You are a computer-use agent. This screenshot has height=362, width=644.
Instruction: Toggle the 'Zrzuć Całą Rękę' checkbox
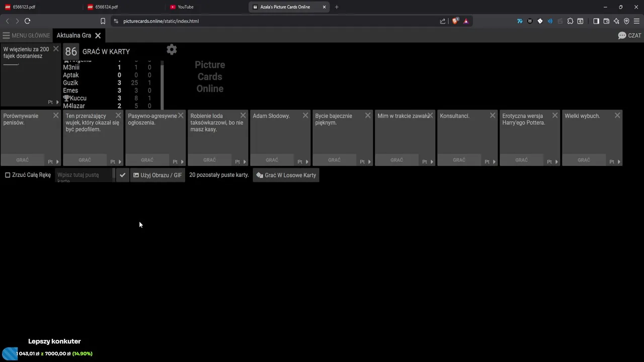(x=8, y=175)
